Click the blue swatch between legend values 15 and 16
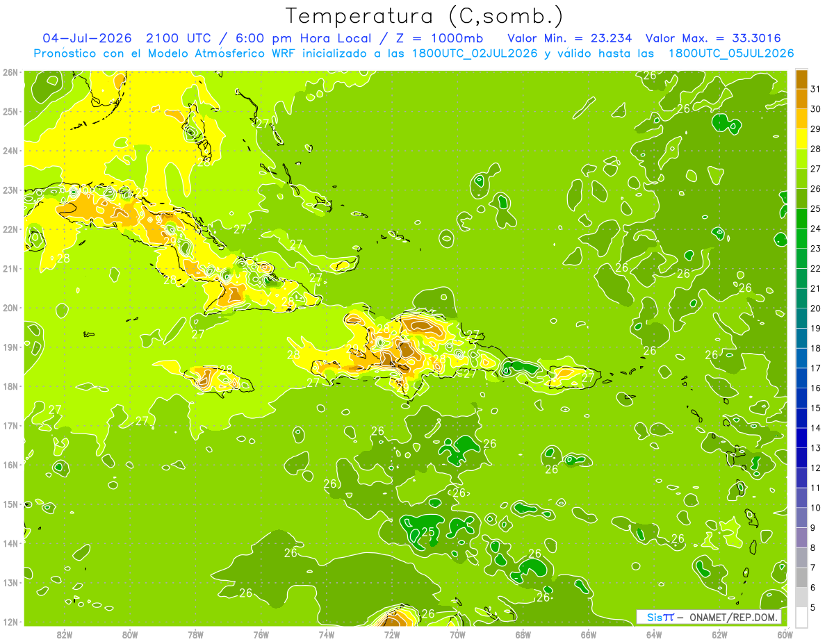This screenshot has width=834, height=644. (x=801, y=397)
